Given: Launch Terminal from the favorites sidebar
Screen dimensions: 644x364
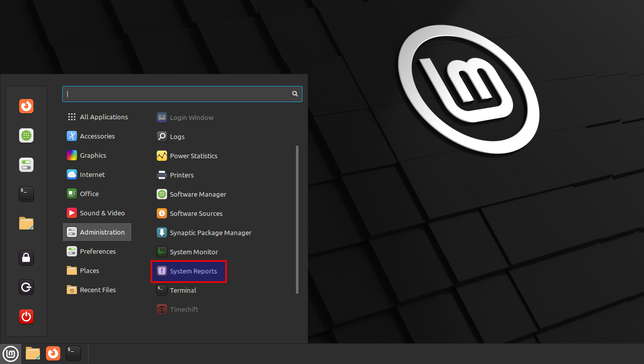Looking at the screenshot, I should pos(26,194).
